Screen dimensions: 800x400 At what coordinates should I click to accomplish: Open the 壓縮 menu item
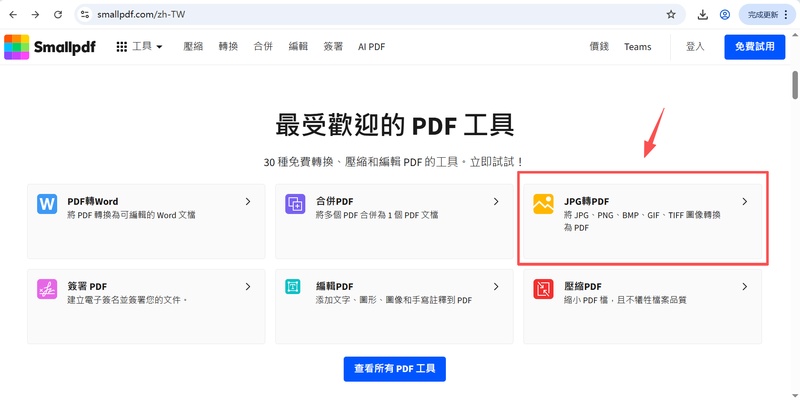(193, 46)
